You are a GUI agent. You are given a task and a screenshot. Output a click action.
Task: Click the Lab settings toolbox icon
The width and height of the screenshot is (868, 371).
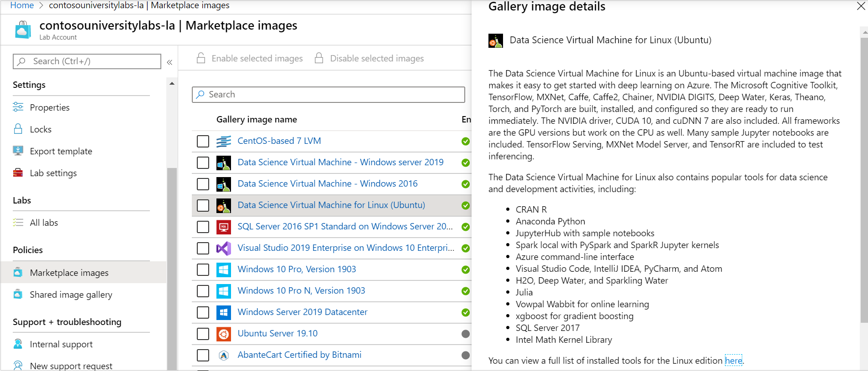18,173
